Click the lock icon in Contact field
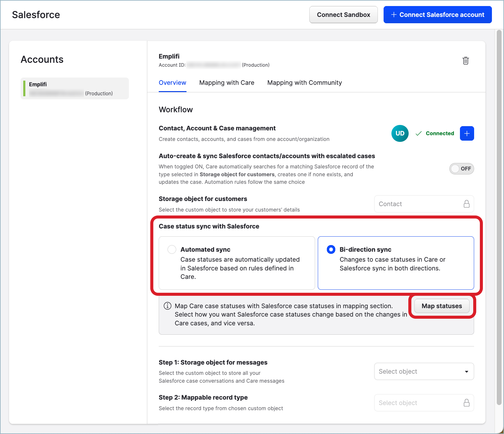The image size is (504, 434). coord(466,204)
